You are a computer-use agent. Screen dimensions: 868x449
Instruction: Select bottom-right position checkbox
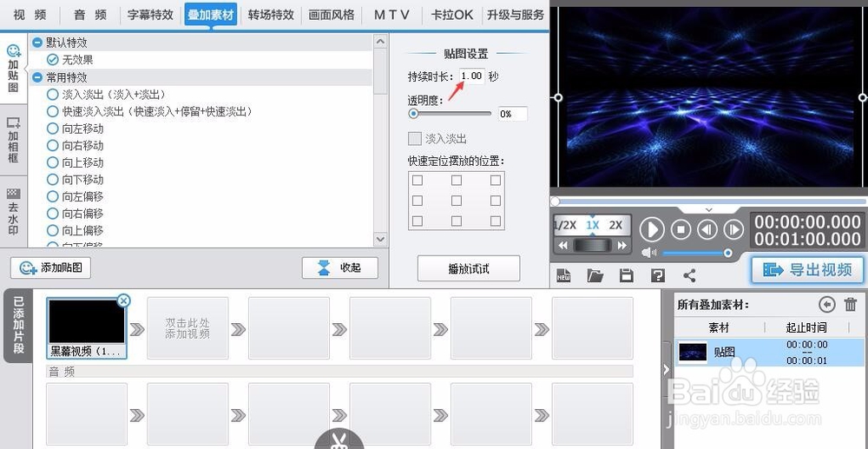pos(496,221)
